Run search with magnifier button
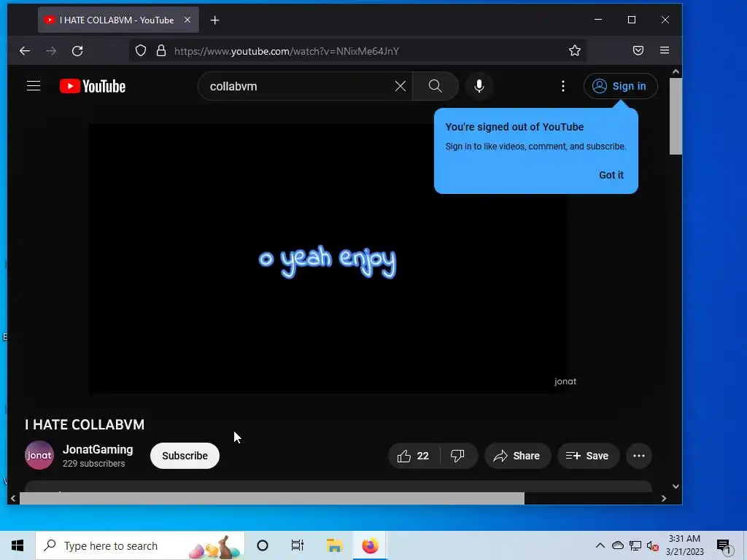747x560 pixels. (435, 86)
